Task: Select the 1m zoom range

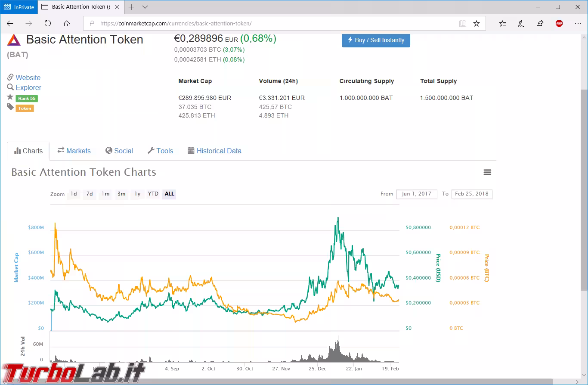Action: pyautogui.click(x=105, y=194)
